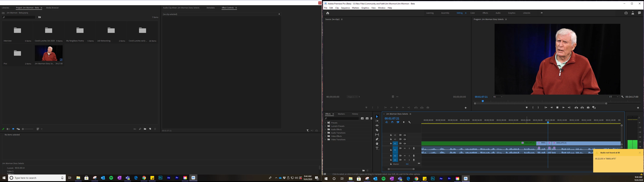Expand the Lumetri Presets folder
The width and height of the screenshot is (644, 182).
[x=325, y=126]
